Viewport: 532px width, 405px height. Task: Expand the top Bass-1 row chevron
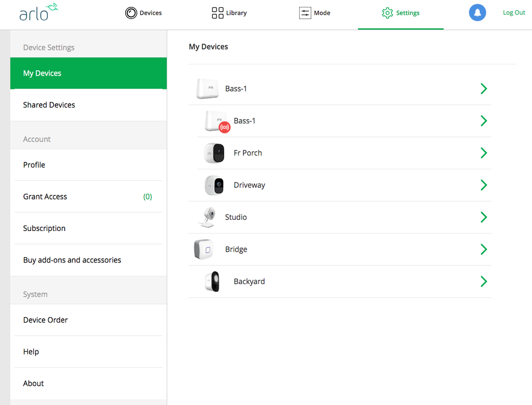(484, 88)
